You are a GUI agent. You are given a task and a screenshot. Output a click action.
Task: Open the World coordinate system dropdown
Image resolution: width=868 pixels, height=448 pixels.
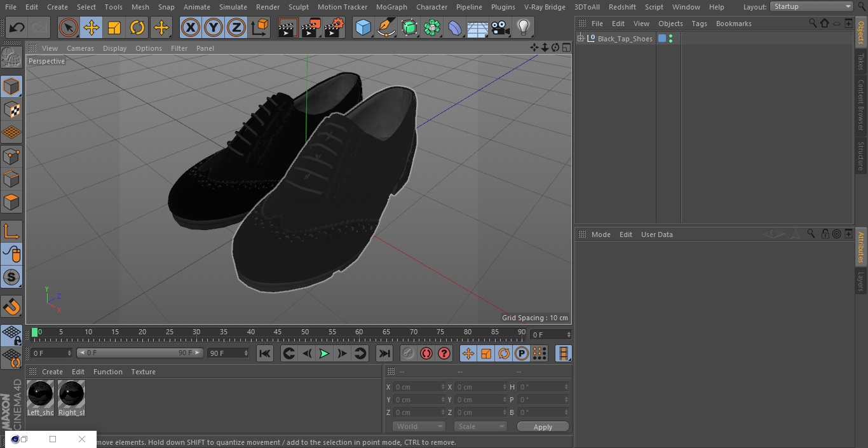tap(418, 426)
